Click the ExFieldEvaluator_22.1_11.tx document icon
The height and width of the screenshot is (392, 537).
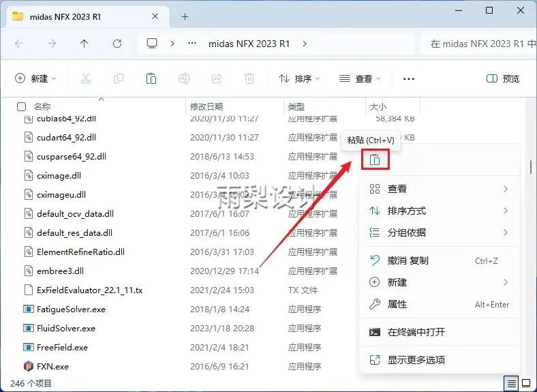point(29,290)
